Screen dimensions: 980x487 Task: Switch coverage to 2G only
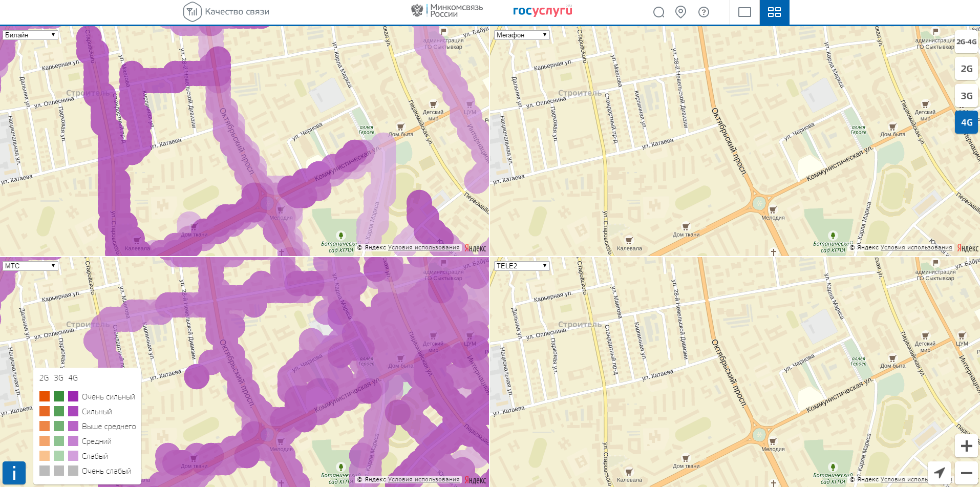click(966, 69)
